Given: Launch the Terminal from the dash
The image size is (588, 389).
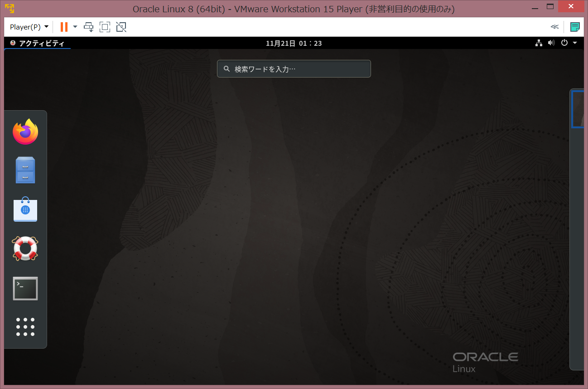Looking at the screenshot, I should 25,288.
